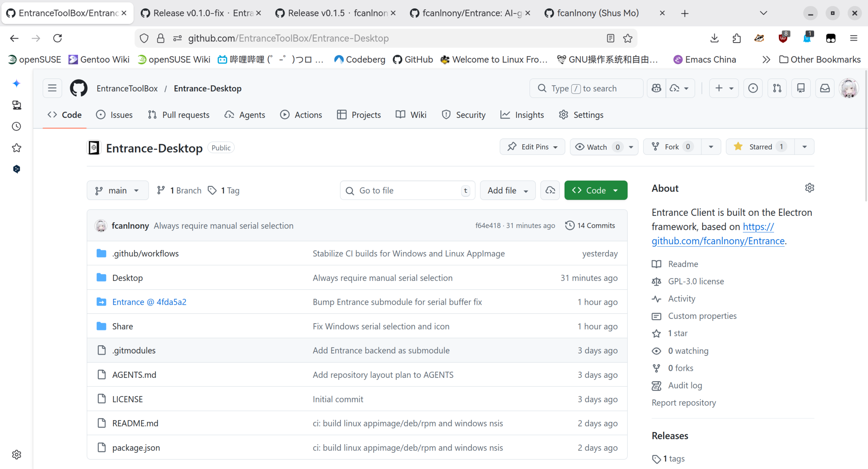Open Copilot chat icon in header
This screenshot has width=868, height=469.
(x=656, y=88)
